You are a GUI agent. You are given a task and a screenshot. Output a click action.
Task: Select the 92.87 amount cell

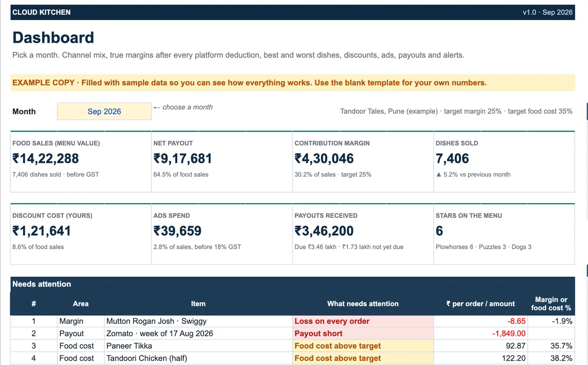coord(481,346)
